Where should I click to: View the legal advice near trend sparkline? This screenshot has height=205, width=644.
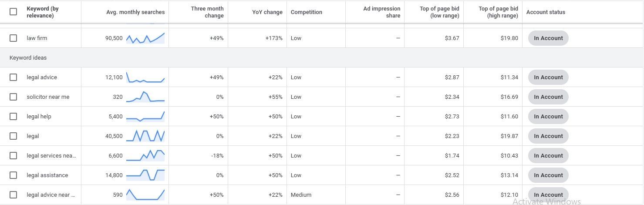pyautogui.click(x=145, y=195)
